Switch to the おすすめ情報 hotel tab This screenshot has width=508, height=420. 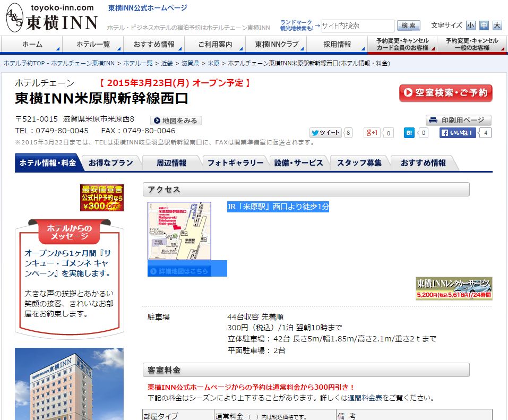(x=423, y=163)
